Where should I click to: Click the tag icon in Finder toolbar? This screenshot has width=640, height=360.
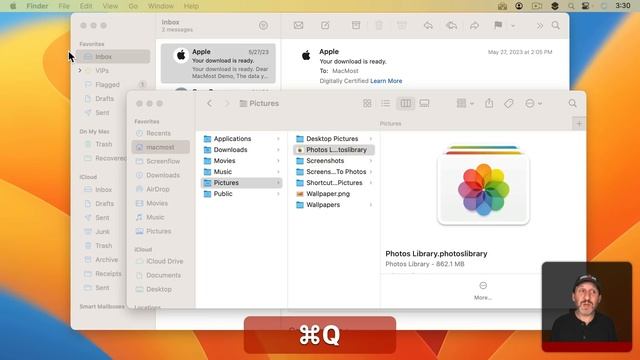click(509, 104)
